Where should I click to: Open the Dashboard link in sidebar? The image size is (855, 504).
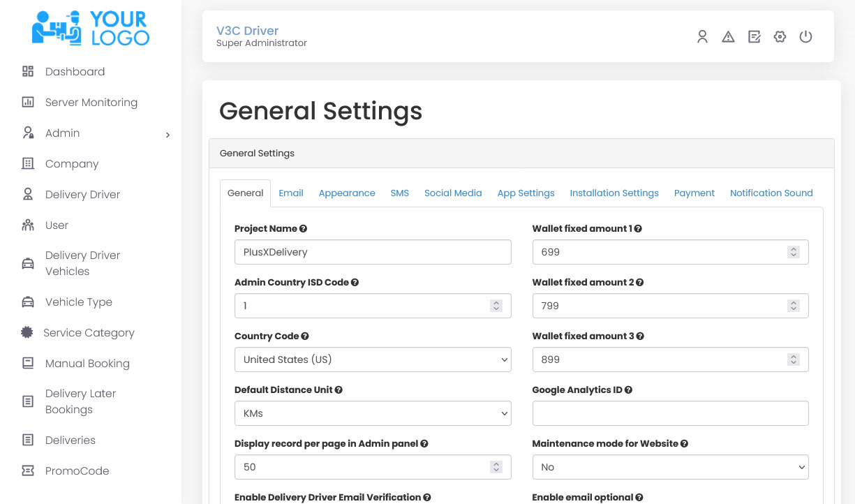pyautogui.click(x=75, y=71)
